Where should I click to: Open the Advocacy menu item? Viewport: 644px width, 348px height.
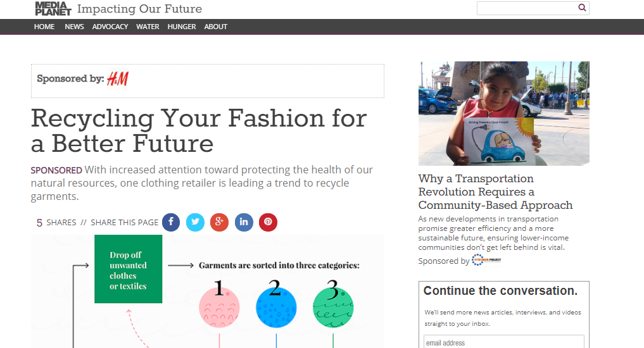coord(110,27)
